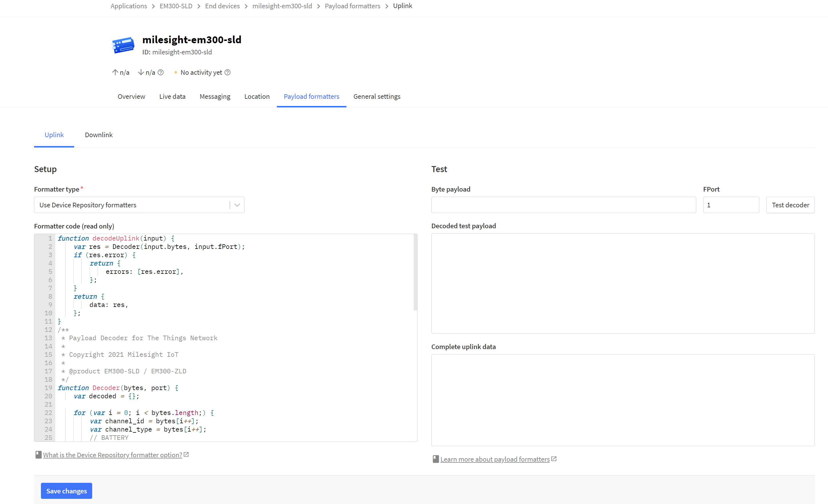
Task: Click book icon beside Device Repository link
Action: pos(39,455)
